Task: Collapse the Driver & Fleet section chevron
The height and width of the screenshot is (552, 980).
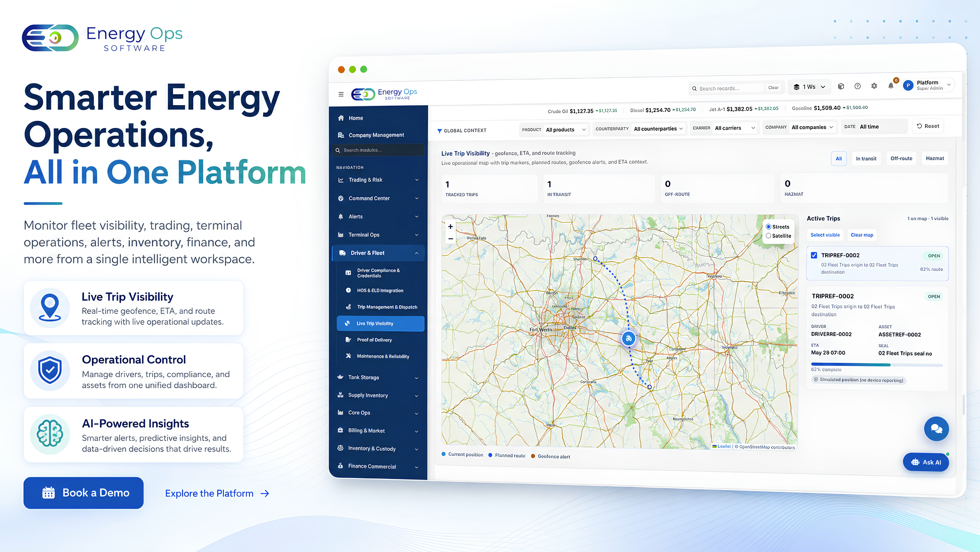Action: 417,253
